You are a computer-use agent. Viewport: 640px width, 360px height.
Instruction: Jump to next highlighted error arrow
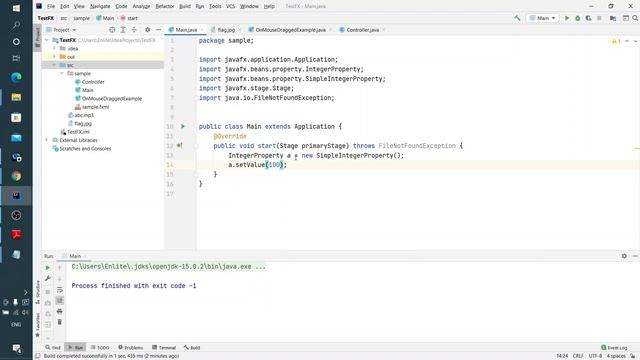[x=635, y=41]
